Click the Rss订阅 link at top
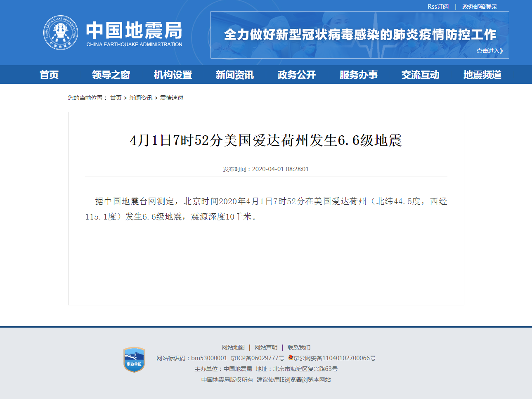Viewport: 532px width, 399px height. (x=438, y=7)
